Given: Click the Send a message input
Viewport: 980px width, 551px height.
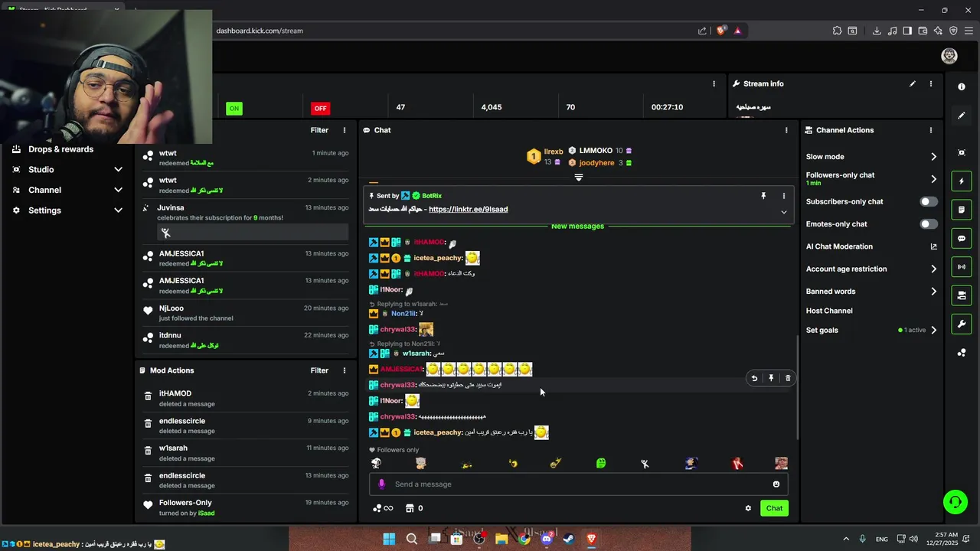Looking at the screenshot, I should (x=578, y=484).
